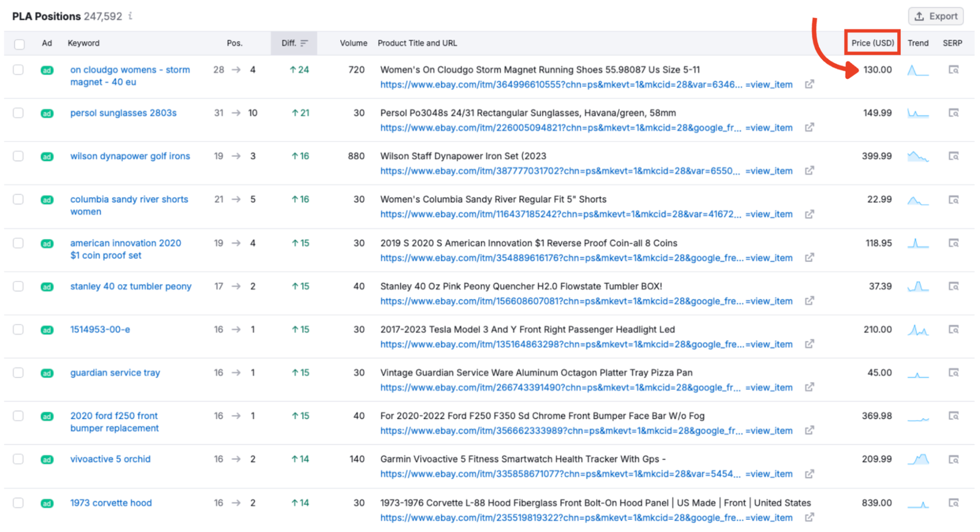Check the box for stanley 40 oz tumbler row
The image size is (980, 532).
pos(18,286)
